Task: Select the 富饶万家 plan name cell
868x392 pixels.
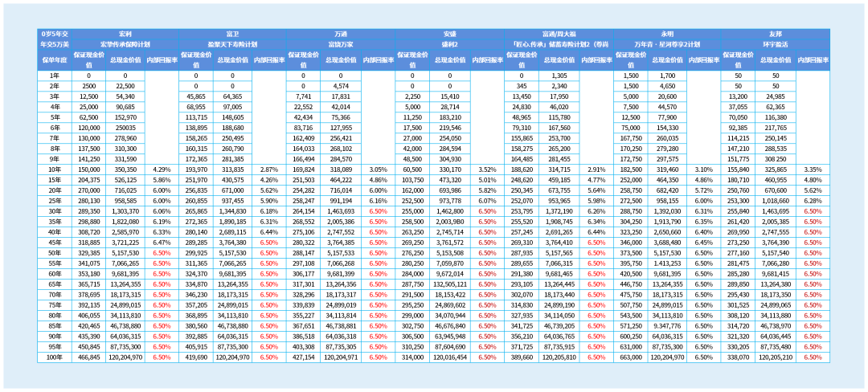Action: click(x=341, y=43)
